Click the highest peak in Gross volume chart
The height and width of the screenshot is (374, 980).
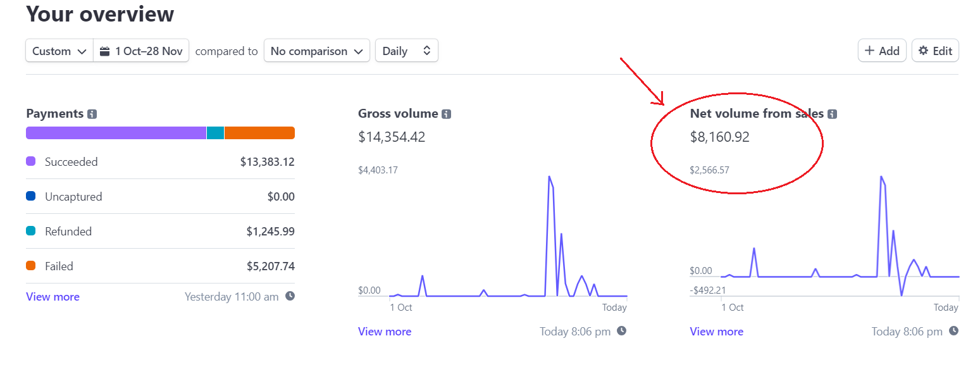pos(549,177)
